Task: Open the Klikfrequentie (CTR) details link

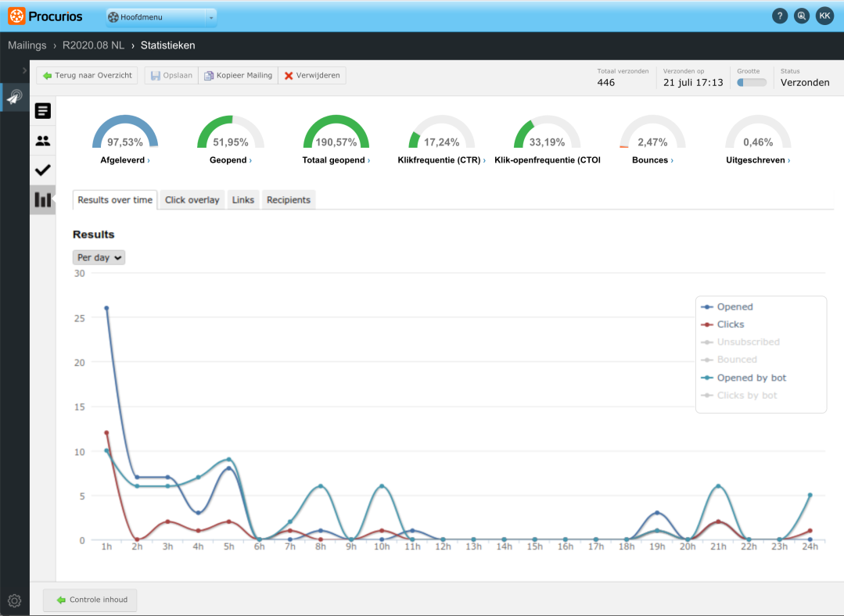Action: [441, 159]
